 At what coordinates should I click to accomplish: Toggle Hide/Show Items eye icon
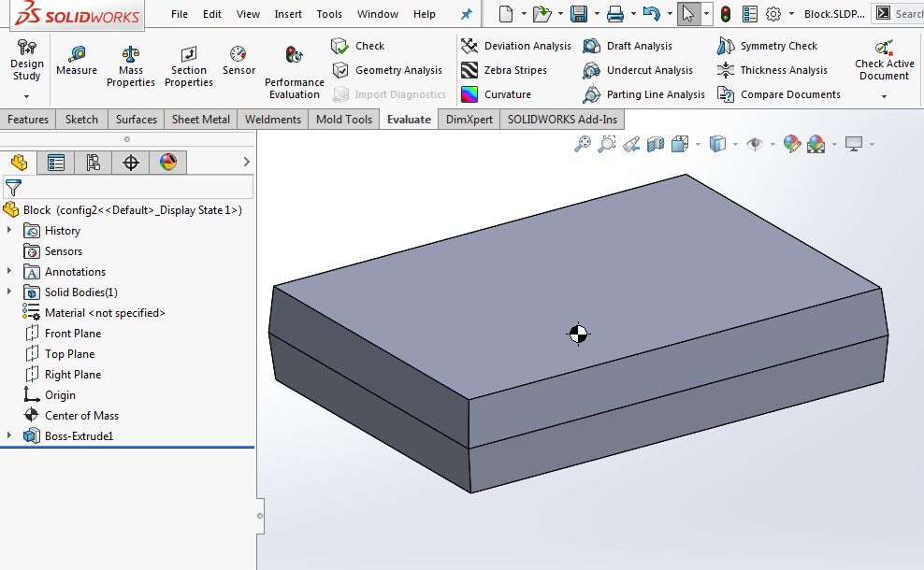[755, 144]
